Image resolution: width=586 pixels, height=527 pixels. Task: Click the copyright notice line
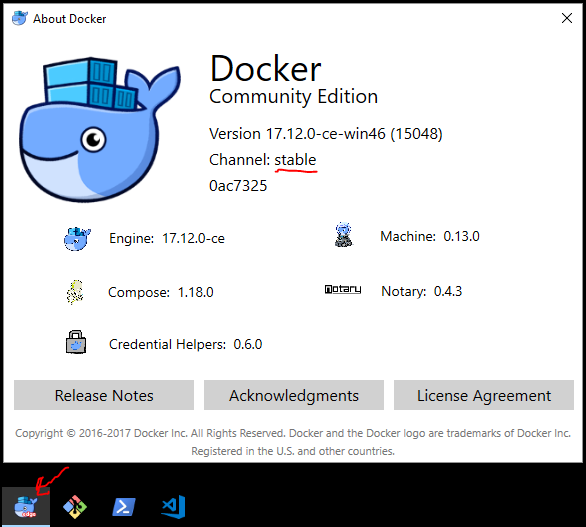(293, 433)
